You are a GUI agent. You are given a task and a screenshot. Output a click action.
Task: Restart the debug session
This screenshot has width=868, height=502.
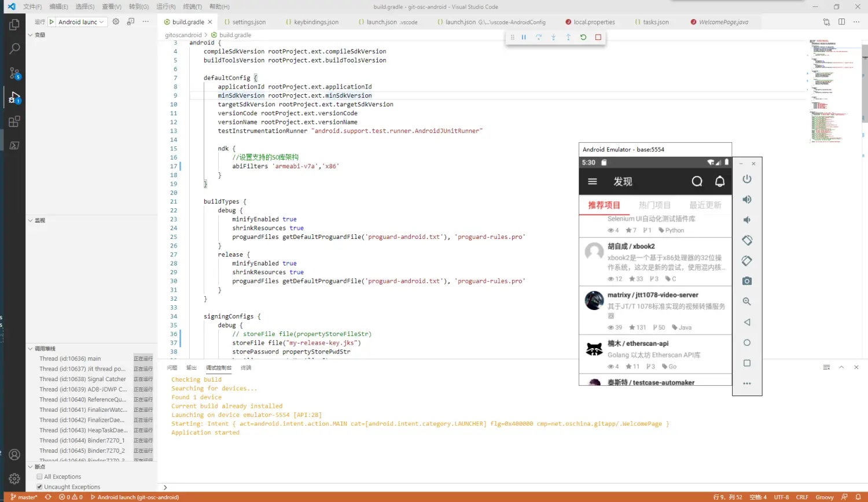tap(583, 37)
